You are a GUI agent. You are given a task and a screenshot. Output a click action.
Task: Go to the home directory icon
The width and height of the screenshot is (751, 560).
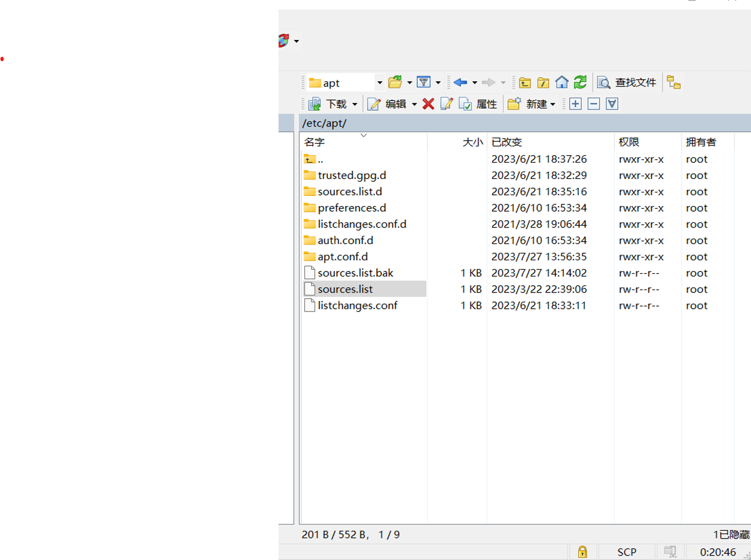click(x=561, y=82)
